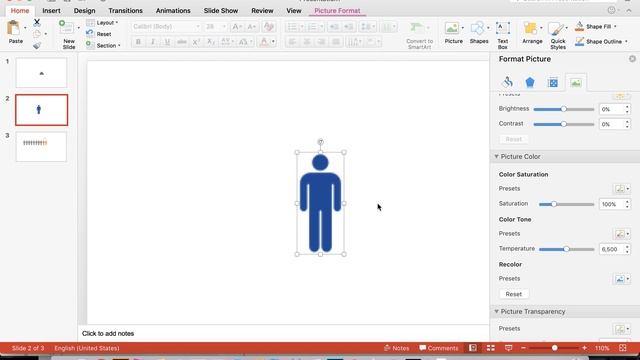This screenshot has height=360, width=640.
Task: Switch to Normal view icon
Action: point(473,348)
